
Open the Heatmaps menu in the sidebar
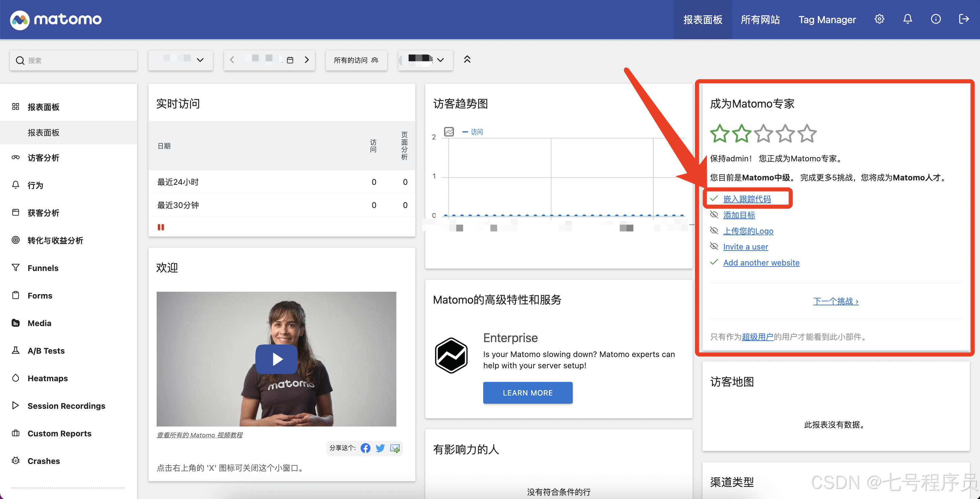click(48, 378)
